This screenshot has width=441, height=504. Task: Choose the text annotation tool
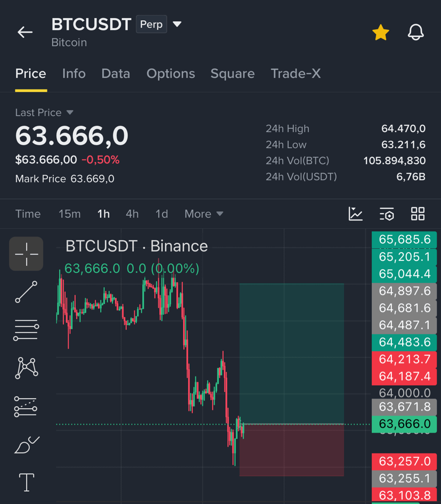pos(26,483)
